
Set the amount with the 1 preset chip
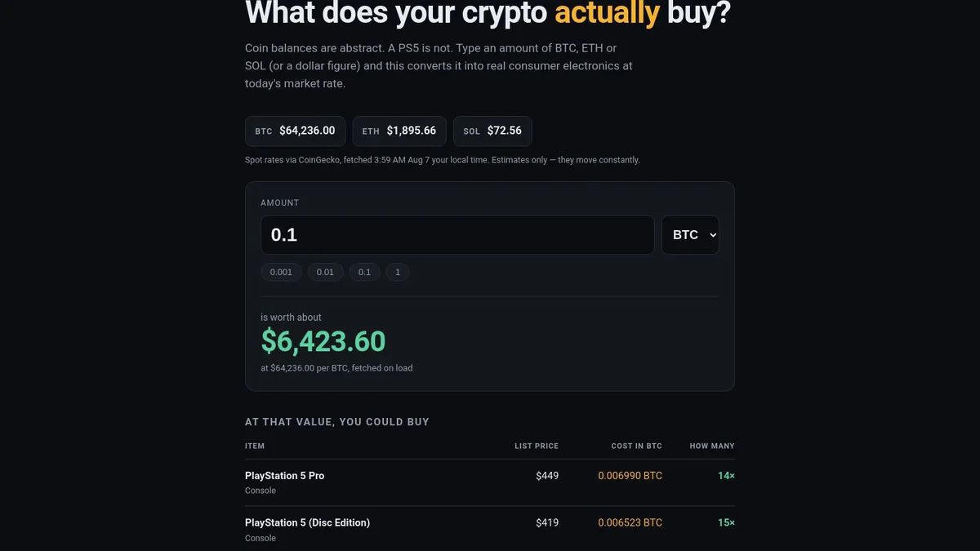pos(398,272)
